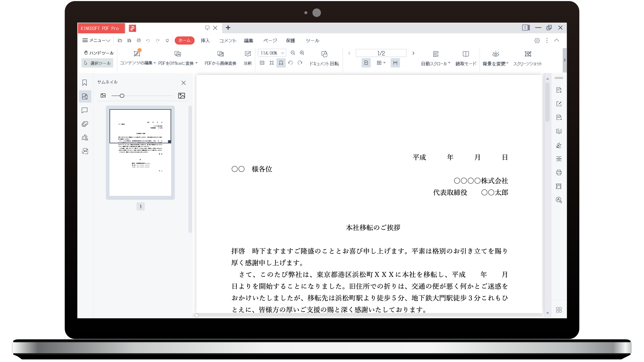Click the ドキュメント回転 tool
The height and width of the screenshot is (362, 644).
(324, 58)
